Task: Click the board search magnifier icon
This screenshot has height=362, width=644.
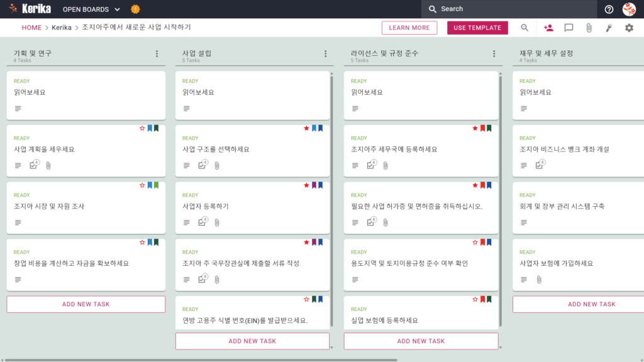Action: pyautogui.click(x=525, y=28)
